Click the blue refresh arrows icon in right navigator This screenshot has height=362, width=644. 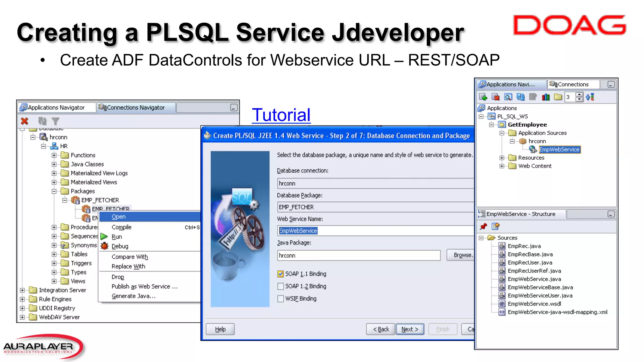pyautogui.click(x=520, y=97)
